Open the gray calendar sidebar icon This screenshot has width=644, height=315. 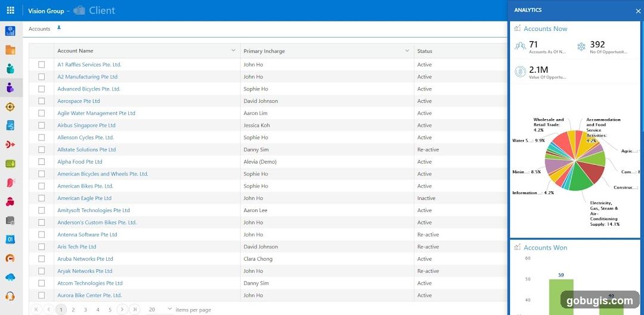tap(10, 221)
